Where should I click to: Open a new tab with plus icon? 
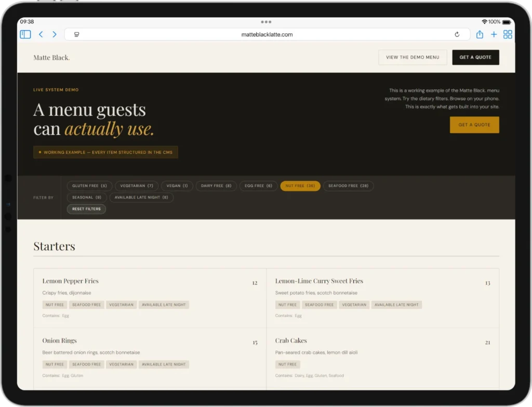pyautogui.click(x=494, y=34)
